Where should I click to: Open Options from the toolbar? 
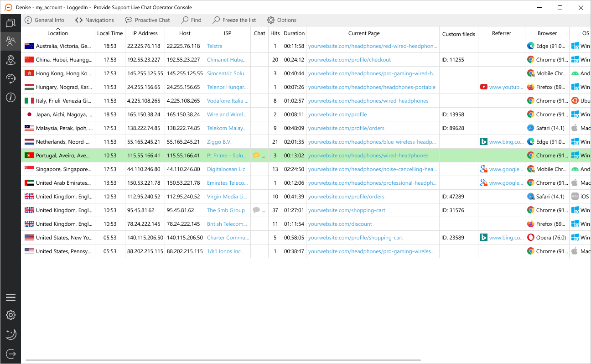281,20
